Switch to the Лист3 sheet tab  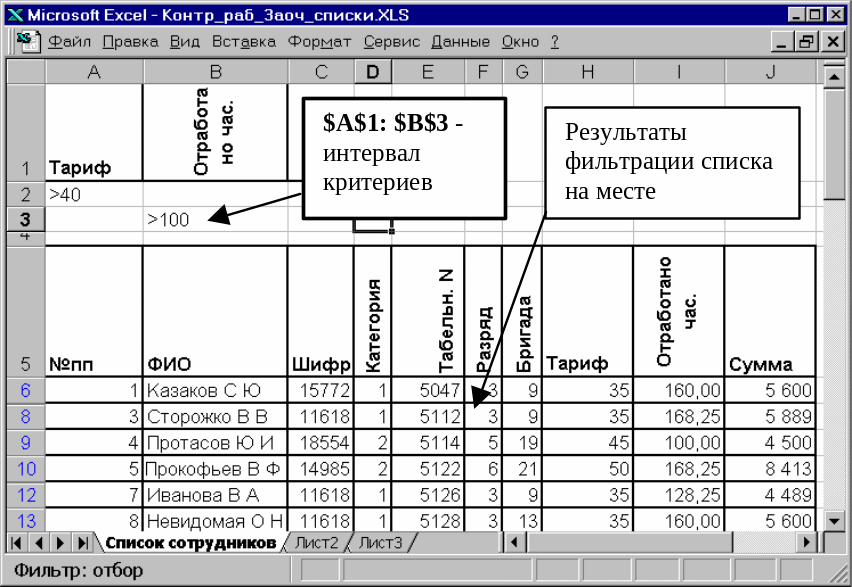380,543
